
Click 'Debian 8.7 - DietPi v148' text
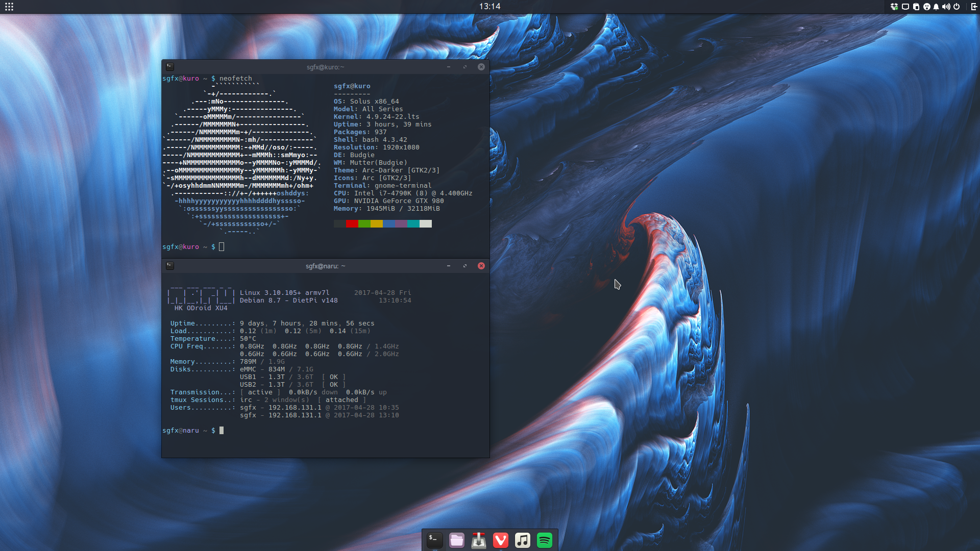(x=289, y=300)
